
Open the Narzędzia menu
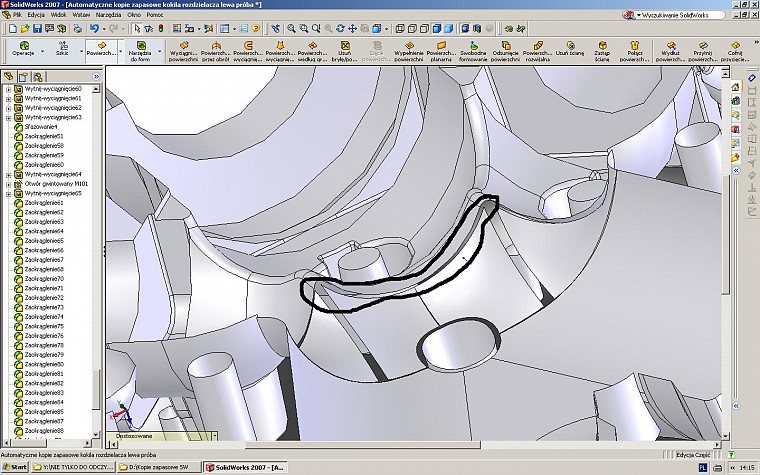[x=108, y=16]
